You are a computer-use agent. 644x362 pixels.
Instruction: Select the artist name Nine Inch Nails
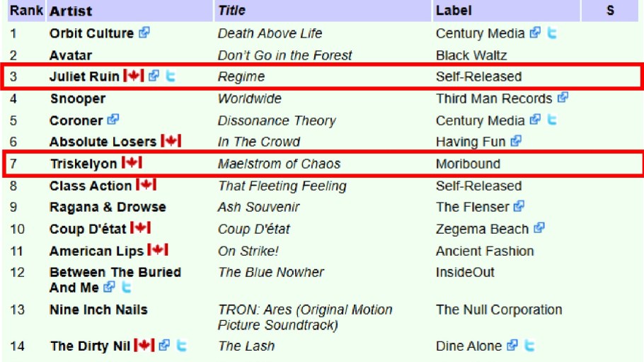(98, 310)
